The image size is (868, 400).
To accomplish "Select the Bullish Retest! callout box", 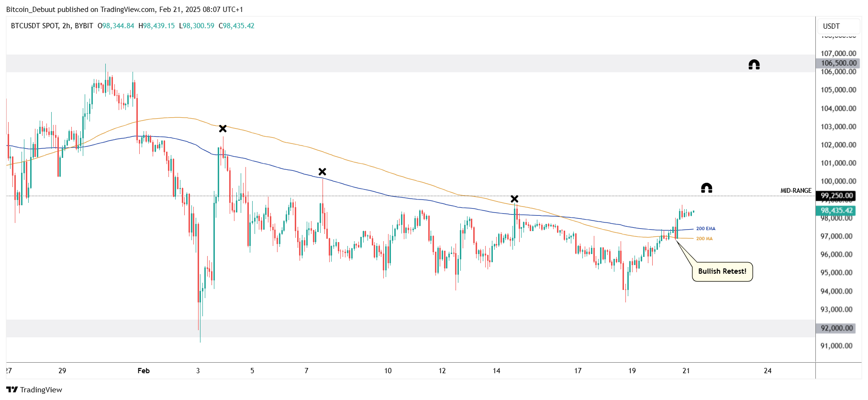I will tap(722, 271).
